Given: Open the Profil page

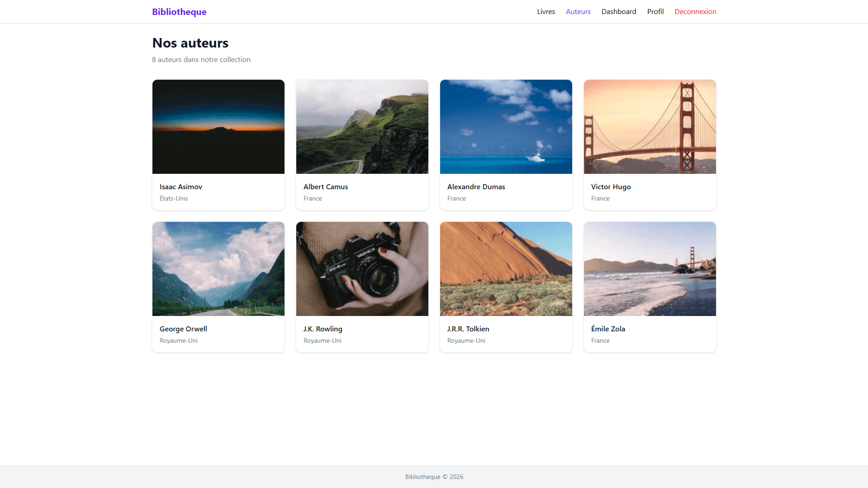Looking at the screenshot, I should tap(655, 11).
